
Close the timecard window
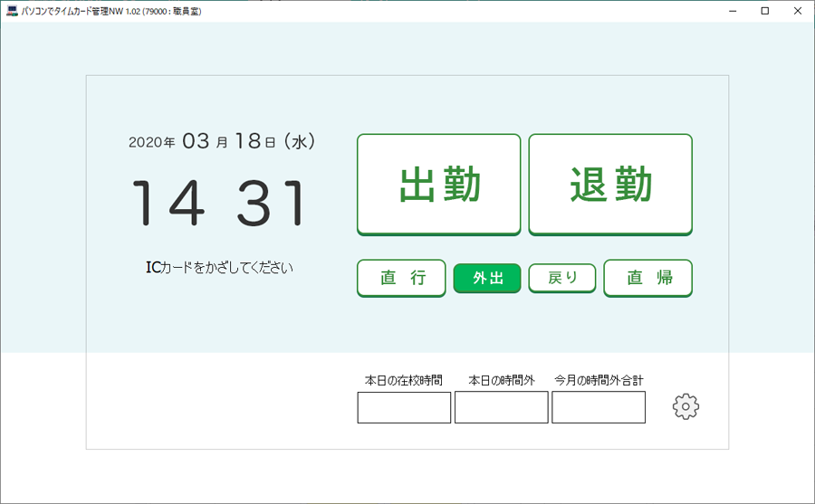coord(798,11)
